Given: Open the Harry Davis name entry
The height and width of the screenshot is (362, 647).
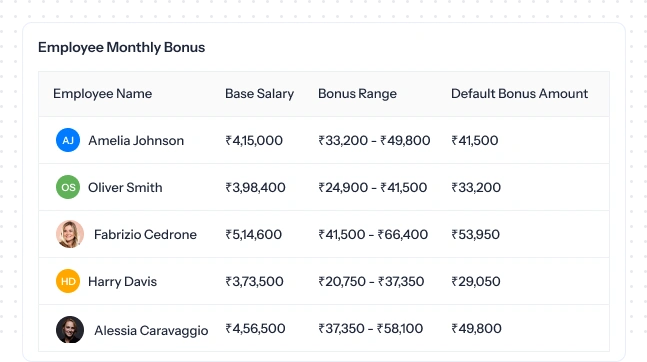Looking at the screenshot, I should pyautogui.click(x=123, y=282).
